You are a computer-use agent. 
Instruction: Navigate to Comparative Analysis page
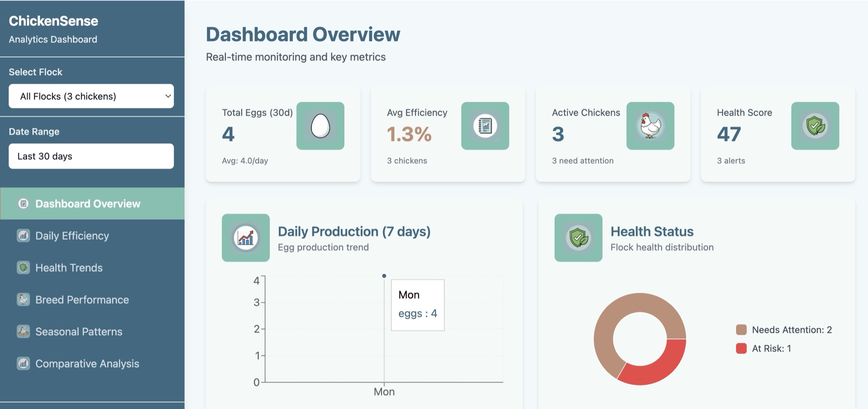pos(87,363)
